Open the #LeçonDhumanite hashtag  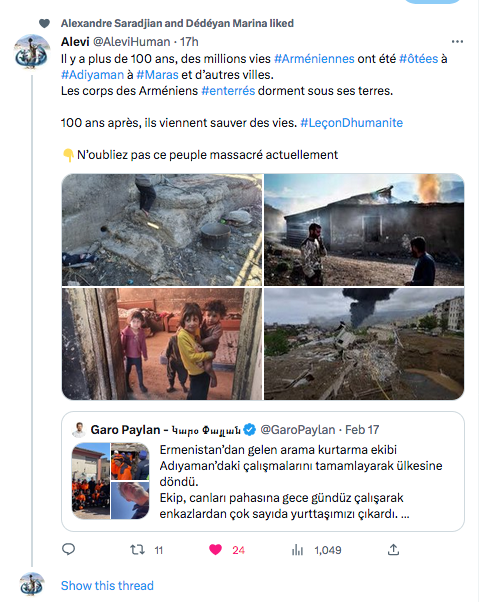[x=351, y=123]
